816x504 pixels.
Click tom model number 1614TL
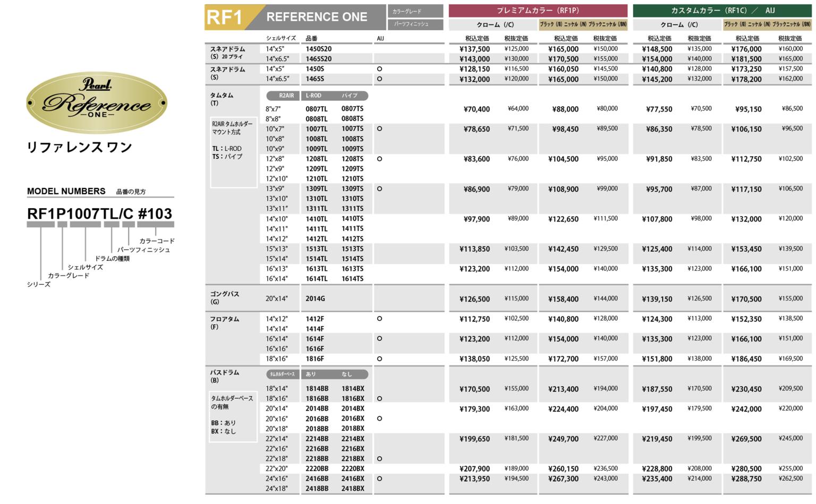click(317, 279)
